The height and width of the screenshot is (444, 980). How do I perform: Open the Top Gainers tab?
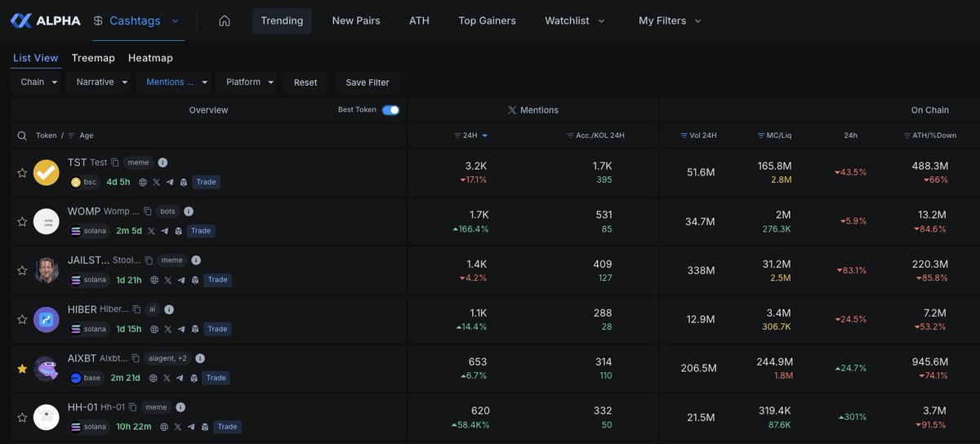click(487, 21)
